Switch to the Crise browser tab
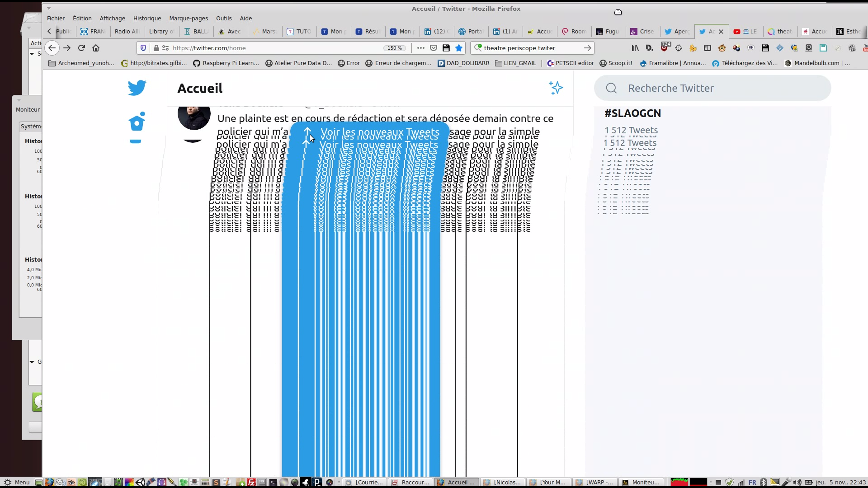 click(x=642, y=32)
